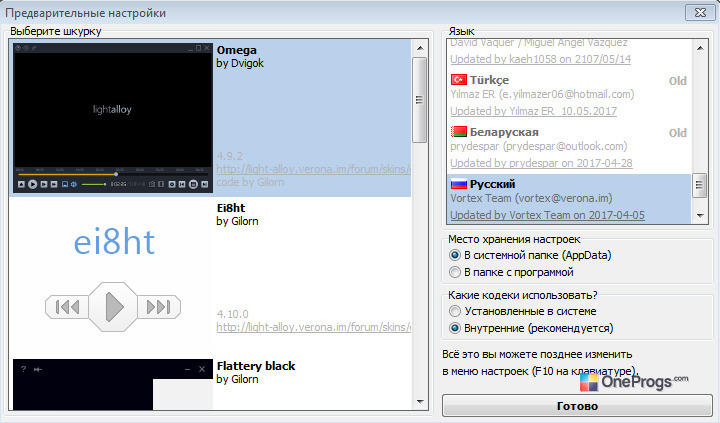Click the Ei8ht preview play button

(113, 307)
